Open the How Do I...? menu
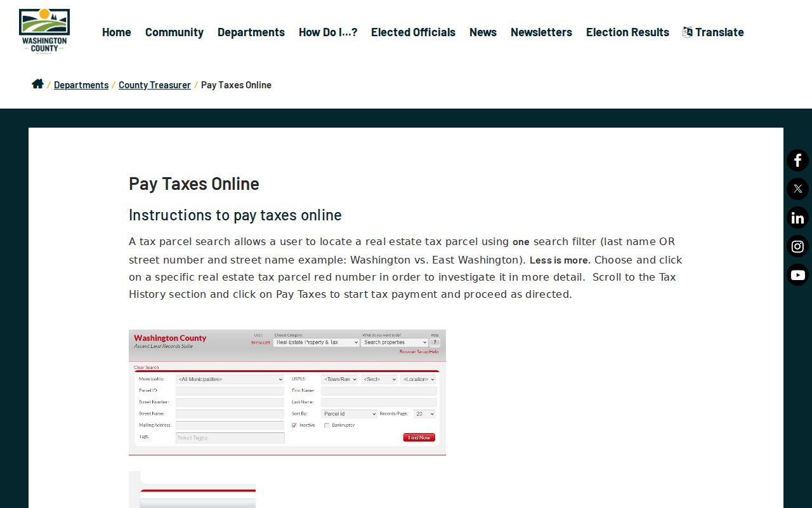Screen dimensions: 812x508 tap(328, 32)
